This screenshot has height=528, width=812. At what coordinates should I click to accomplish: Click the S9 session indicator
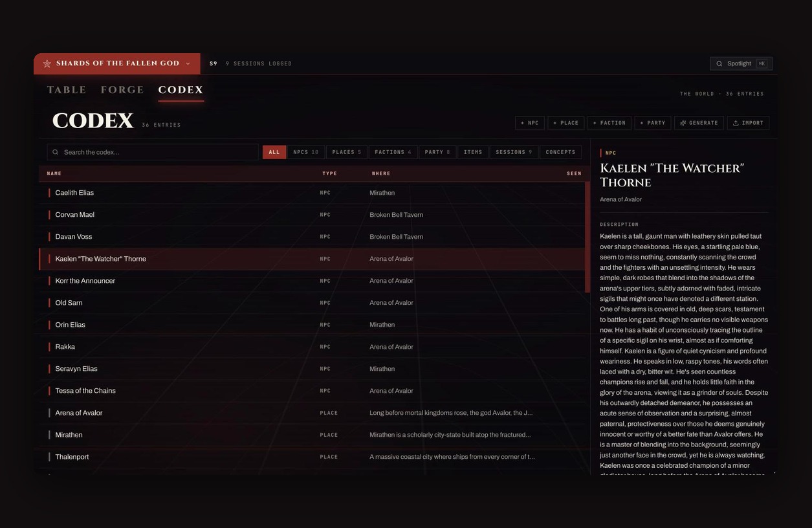pyautogui.click(x=214, y=63)
